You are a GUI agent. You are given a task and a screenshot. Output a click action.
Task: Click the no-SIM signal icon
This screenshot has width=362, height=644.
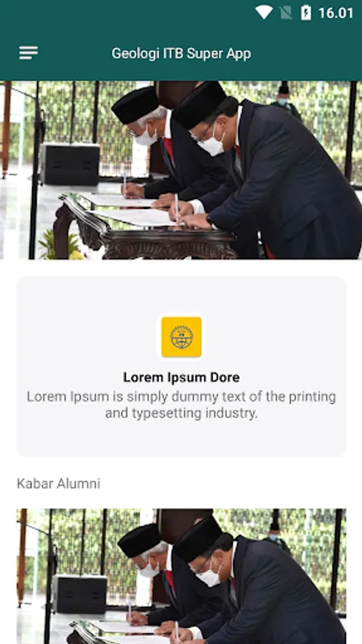pos(285,13)
